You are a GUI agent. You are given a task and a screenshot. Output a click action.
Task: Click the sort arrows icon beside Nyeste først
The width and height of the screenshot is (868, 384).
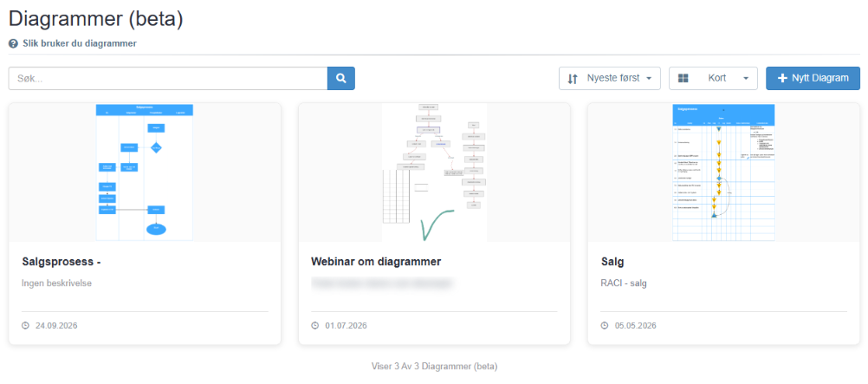point(573,79)
